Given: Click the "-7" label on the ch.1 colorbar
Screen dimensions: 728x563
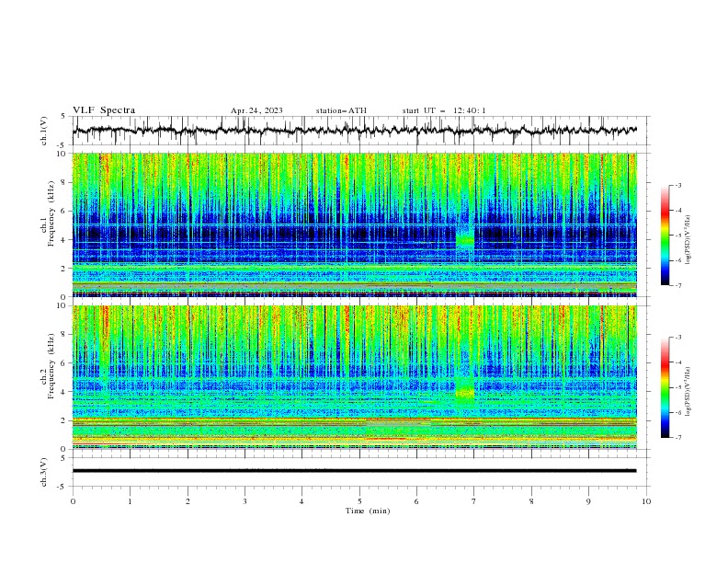Looking at the screenshot, I should 678,286.
